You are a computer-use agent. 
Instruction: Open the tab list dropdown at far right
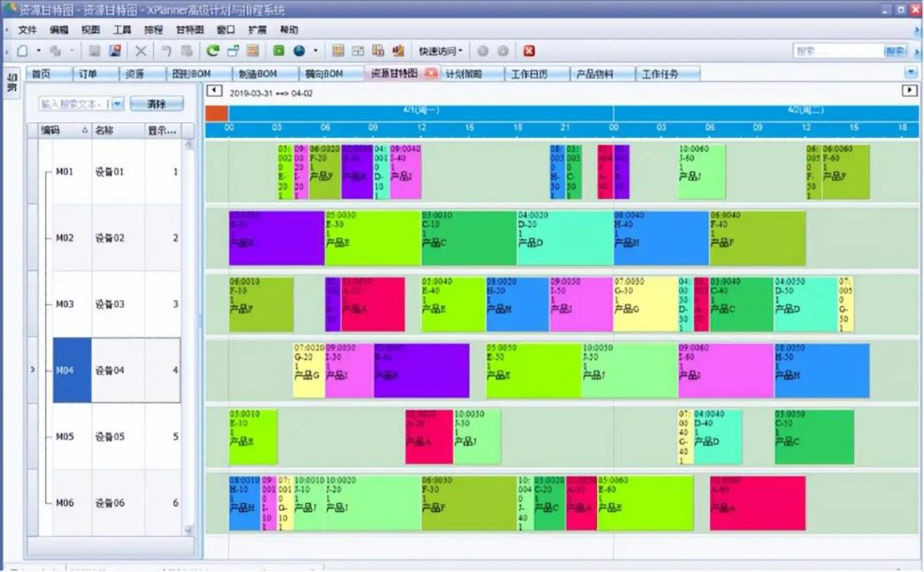coord(911,73)
